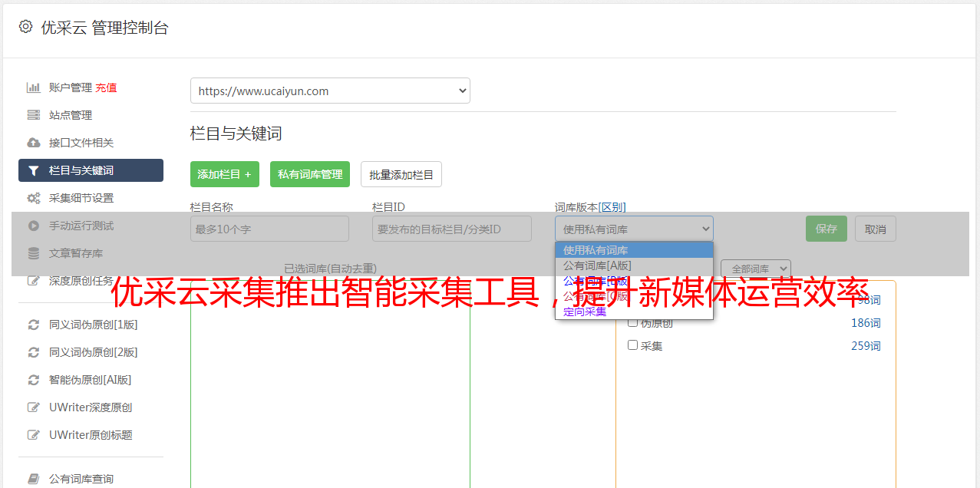Choose 公有词库[C版] option in the list
980x488 pixels.
[634, 296]
